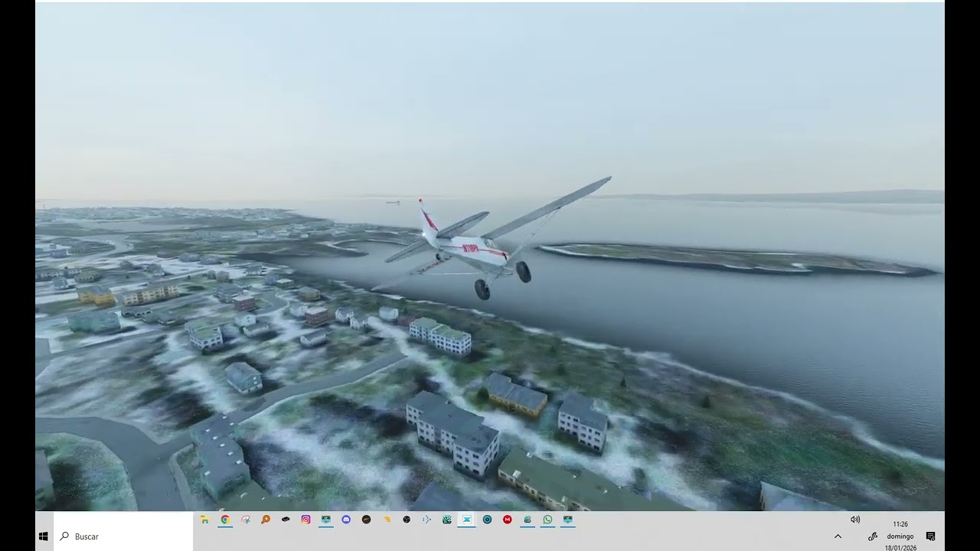Open the dark green square app icon
Image resolution: width=980 pixels, height=551 pixels.
coord(447,520)
